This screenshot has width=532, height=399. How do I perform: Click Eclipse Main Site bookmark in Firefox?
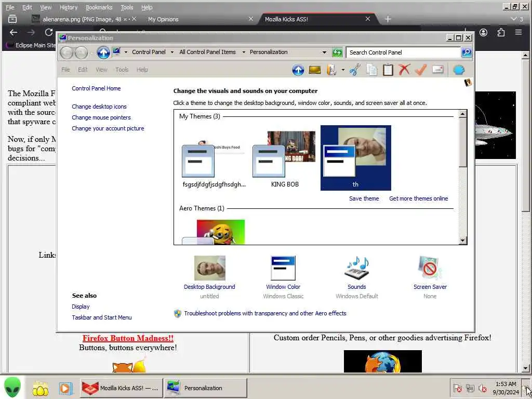click(31, 45)
